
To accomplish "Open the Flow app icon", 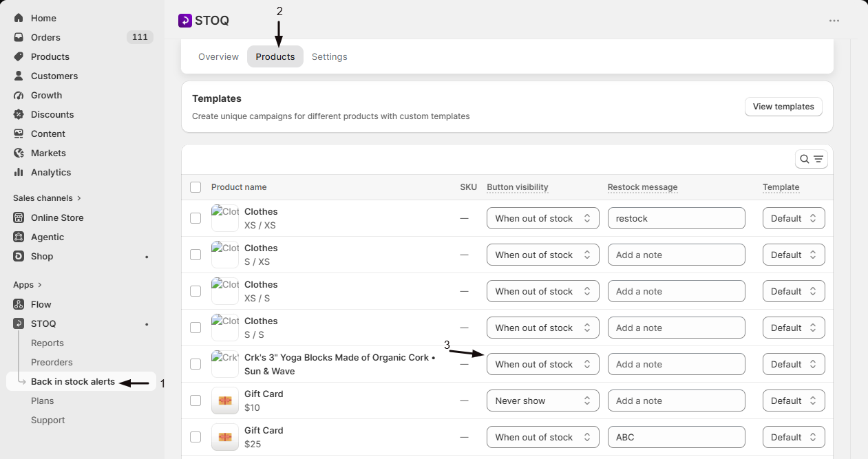I will [x=19, y=304].
